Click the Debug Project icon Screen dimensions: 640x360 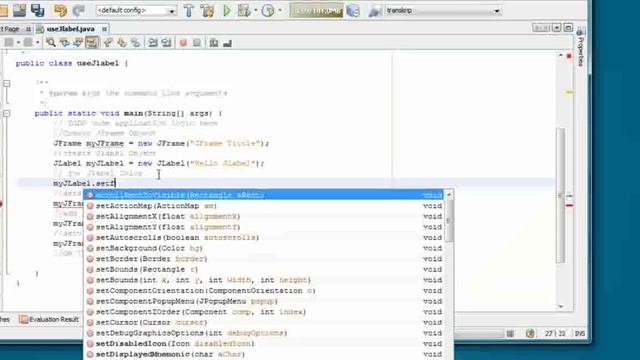click(244, 11)
